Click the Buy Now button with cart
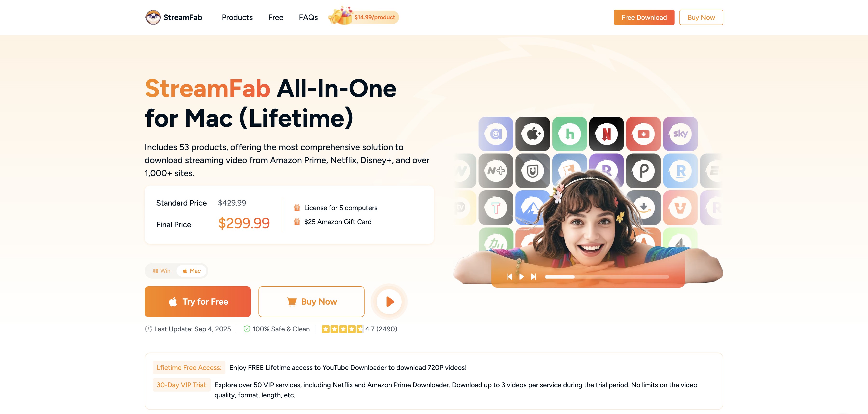 coord(311,301)
